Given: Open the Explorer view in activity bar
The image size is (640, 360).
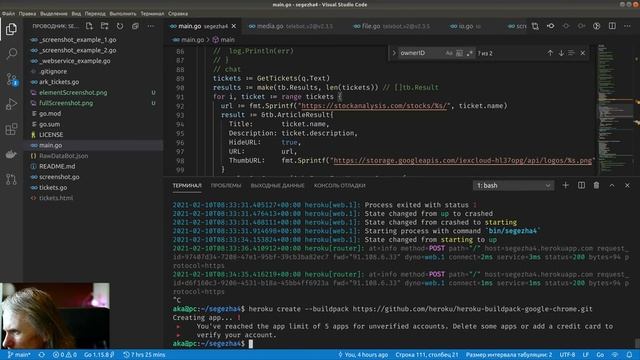Looking at the screenshot, I should coord(11,29).
